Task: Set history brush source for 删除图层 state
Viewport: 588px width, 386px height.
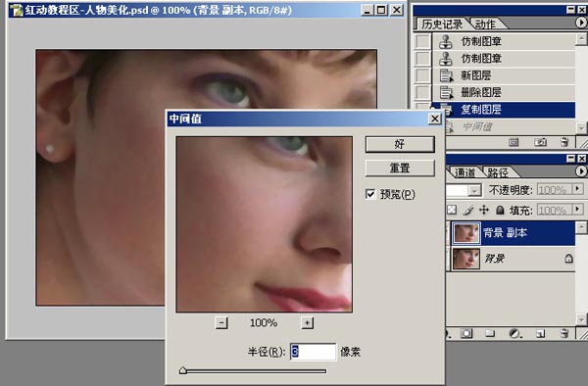Action: [x=423, y=92]
